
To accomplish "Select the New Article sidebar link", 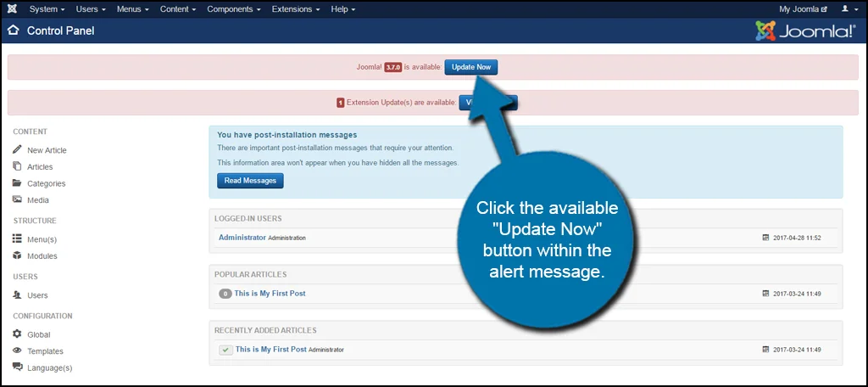I will coord(47,150).
